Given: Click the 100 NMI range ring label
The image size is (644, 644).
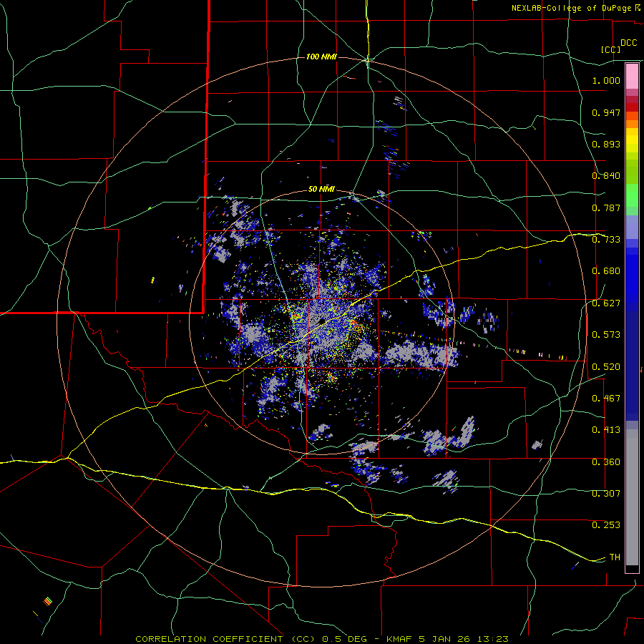Looking at the screenshot, I should point(321,57).
